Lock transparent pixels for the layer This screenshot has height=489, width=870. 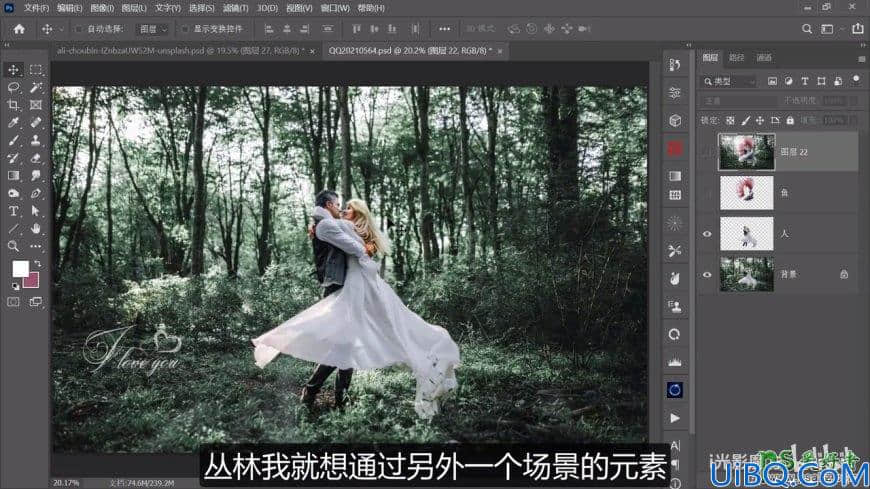[730, 120]
